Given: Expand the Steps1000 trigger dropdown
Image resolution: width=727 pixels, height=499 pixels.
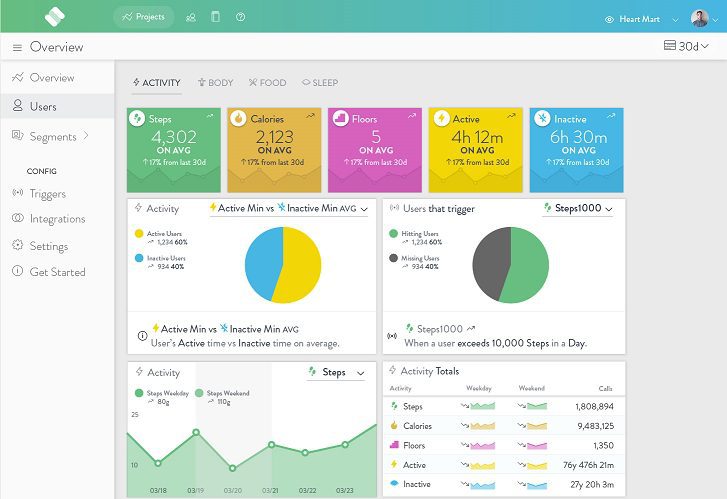Looking at the screenshot, I should (x=578, y=209).
